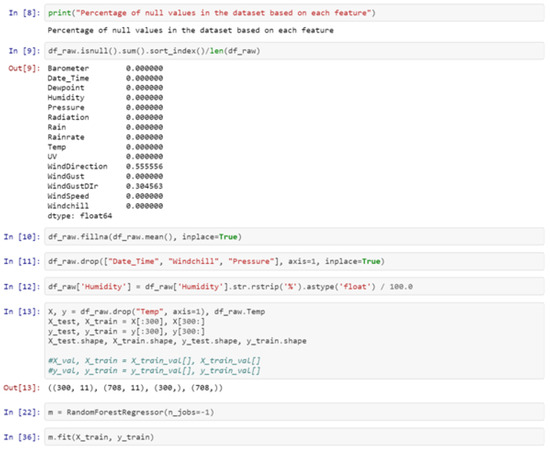This screenshot has height=450, width=550.
Task: Click the In [9] prompt label
Action: click(x=24, y=51)
